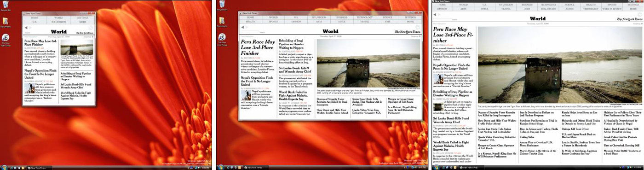Go back using arrow in medium reader window
644x170 pixels.
tap(242, 27)
